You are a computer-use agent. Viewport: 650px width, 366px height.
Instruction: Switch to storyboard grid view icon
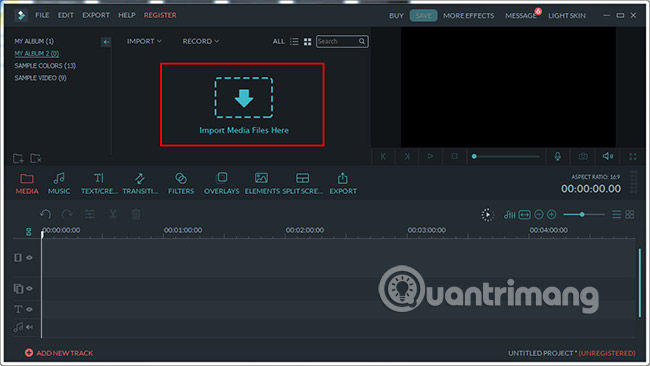630,214
